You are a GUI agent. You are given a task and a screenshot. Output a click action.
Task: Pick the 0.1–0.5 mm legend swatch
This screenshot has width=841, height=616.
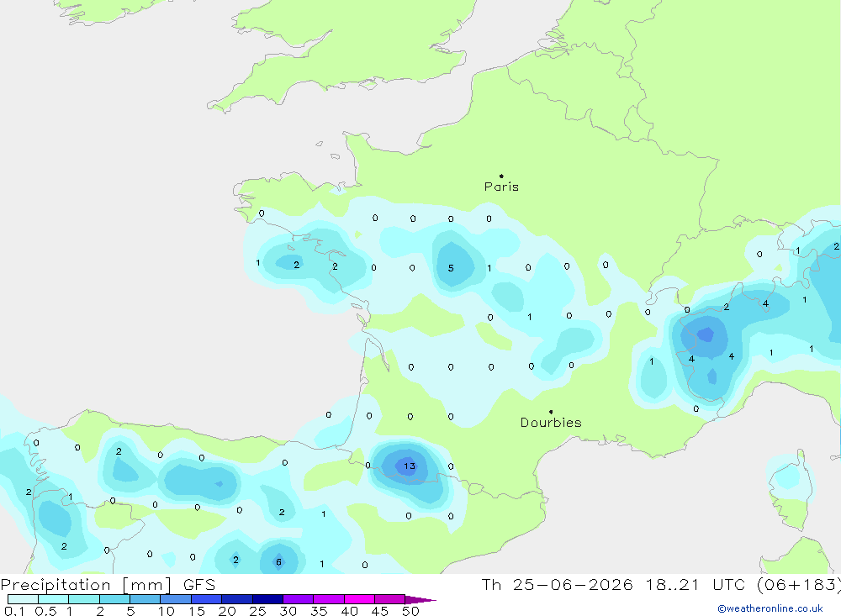point(23,599)
